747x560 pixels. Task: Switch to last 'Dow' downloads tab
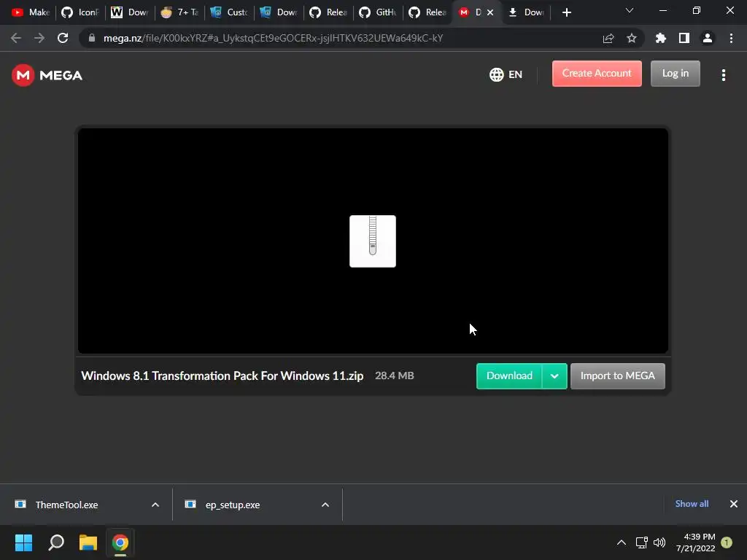point(525,12)
